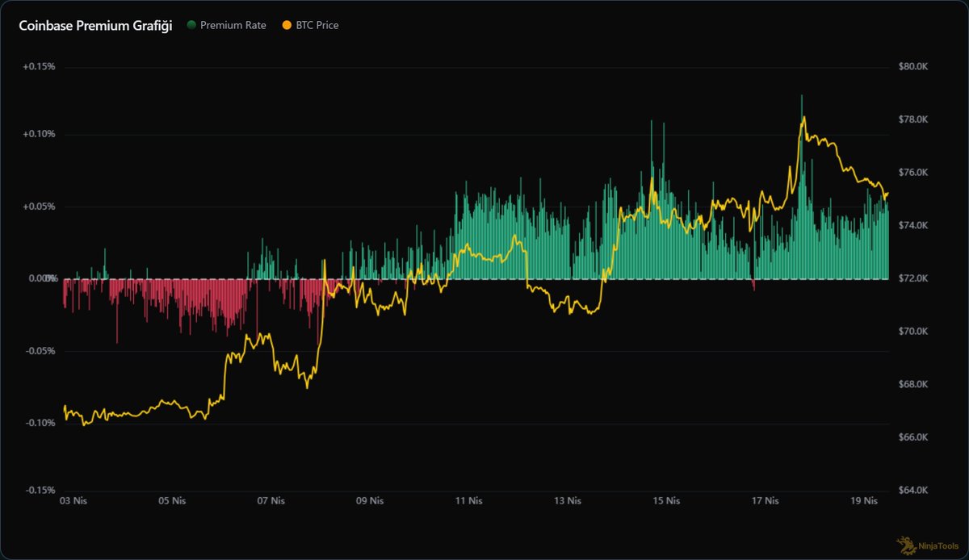Select the 03 Nis date label
This screenshot has height=560, width=969.
(73, 501)
